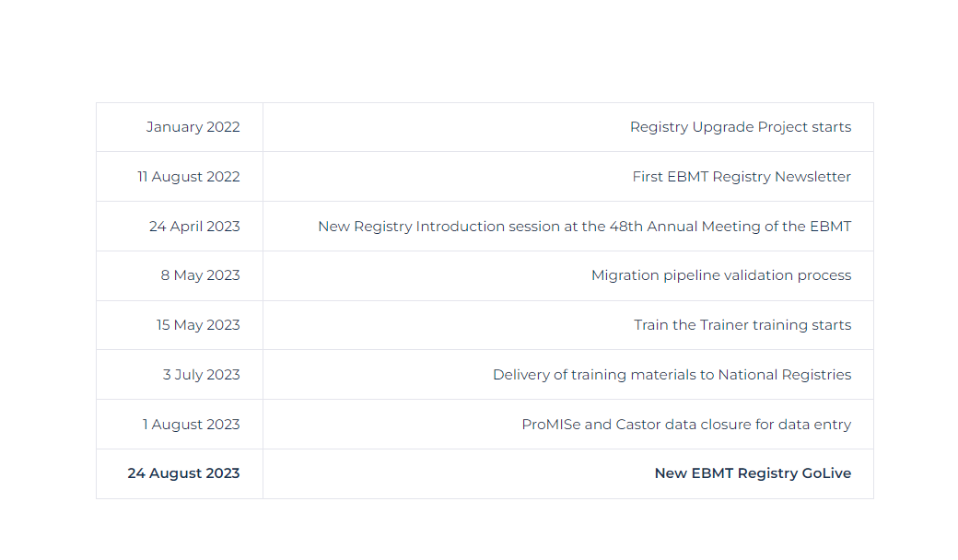Select Delivery of training materials entry
Viewport: 958px width, 560px height.
(672, 375)
